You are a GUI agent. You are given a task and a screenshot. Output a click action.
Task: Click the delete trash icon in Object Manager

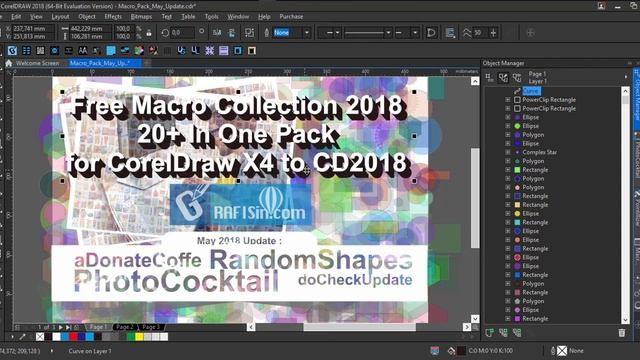tap(622, 333)
